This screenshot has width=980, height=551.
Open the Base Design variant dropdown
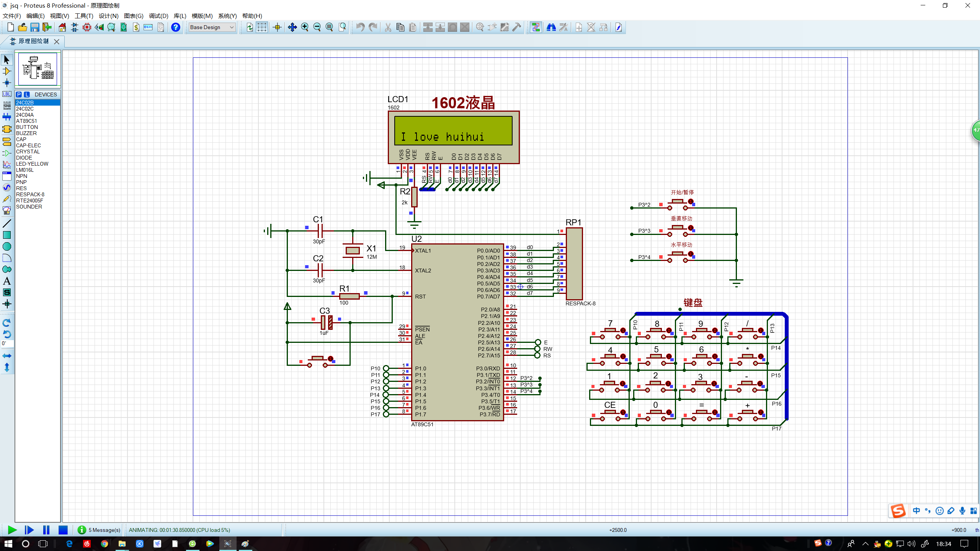tap(212, 27)
